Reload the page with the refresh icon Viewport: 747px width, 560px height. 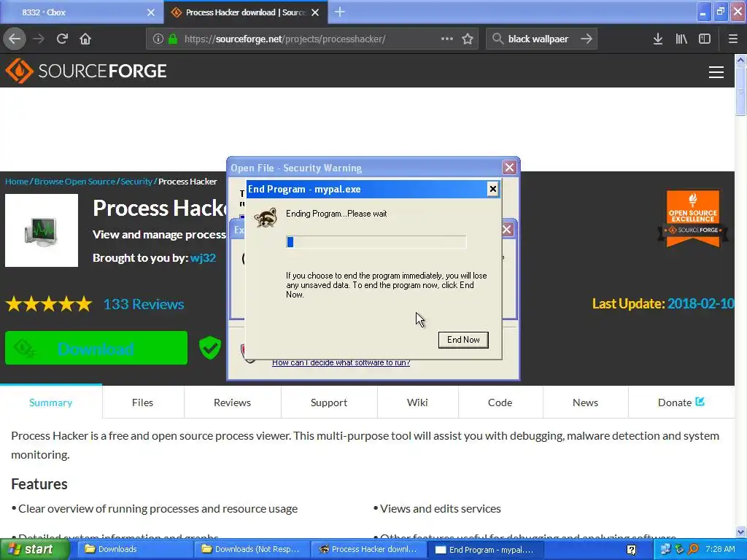(62, 39)
